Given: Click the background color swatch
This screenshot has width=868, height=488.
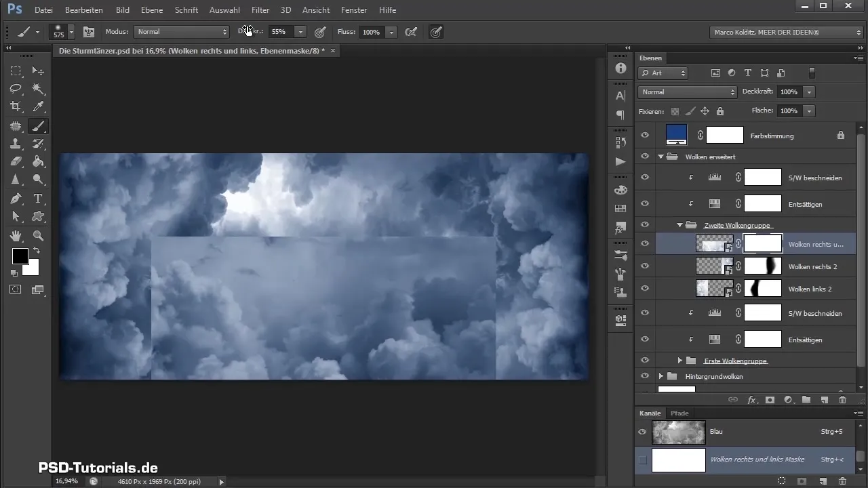Looking at the screenshot, I should tap(33, 269).
